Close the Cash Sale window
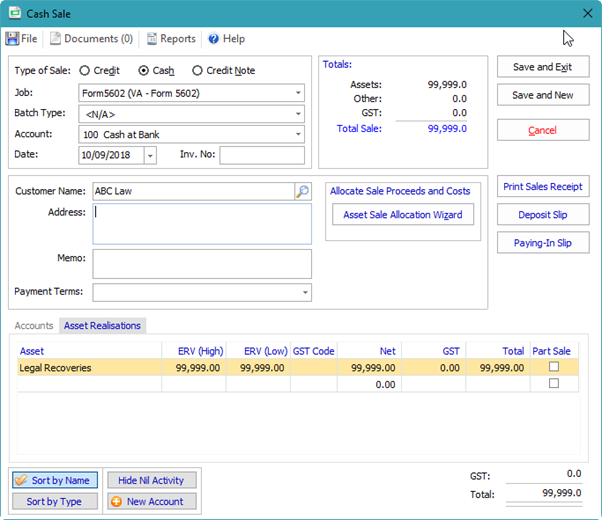The height and width of the screenshot is (520, 602). 587,14
